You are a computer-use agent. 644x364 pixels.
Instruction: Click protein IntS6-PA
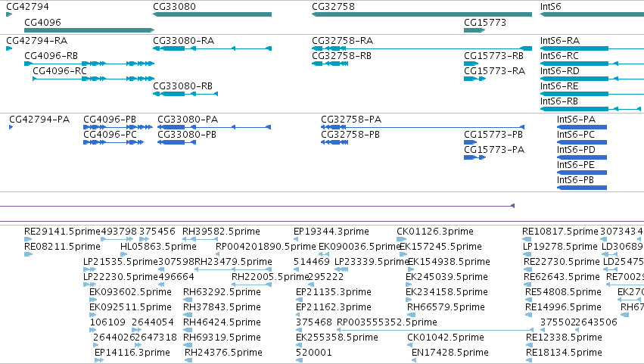[x=576, y=120]
